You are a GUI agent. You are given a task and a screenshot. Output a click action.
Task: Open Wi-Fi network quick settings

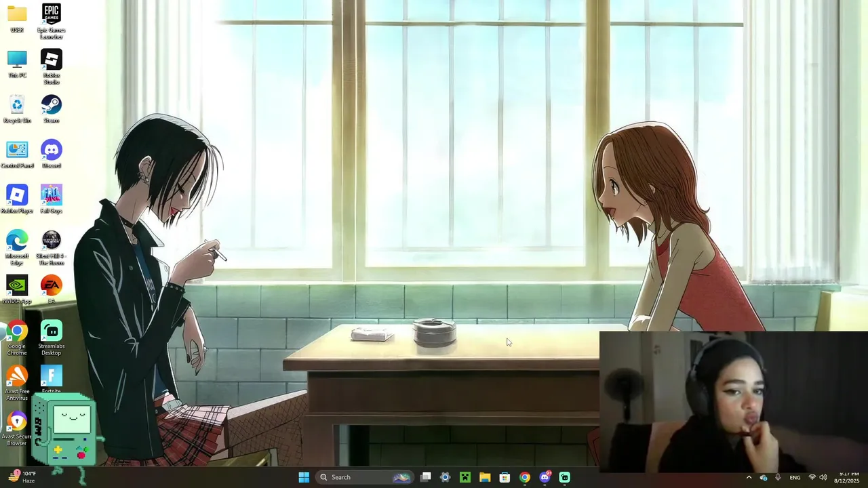(812, 477)
